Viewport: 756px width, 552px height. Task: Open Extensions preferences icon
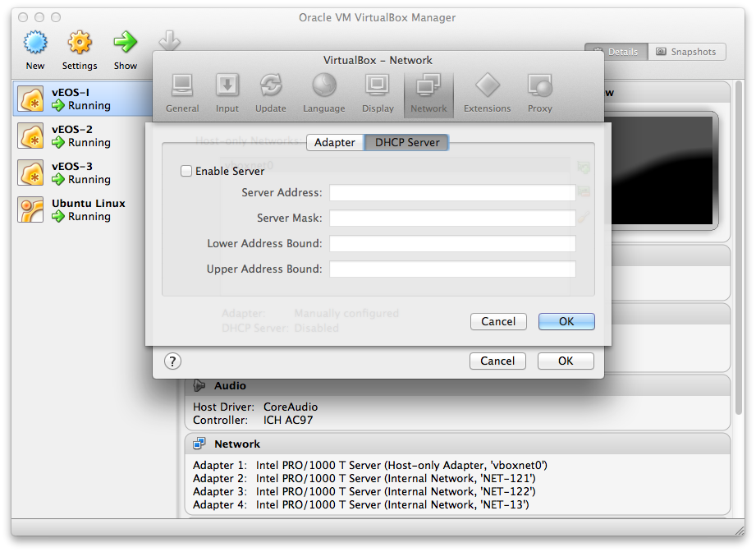488,85
